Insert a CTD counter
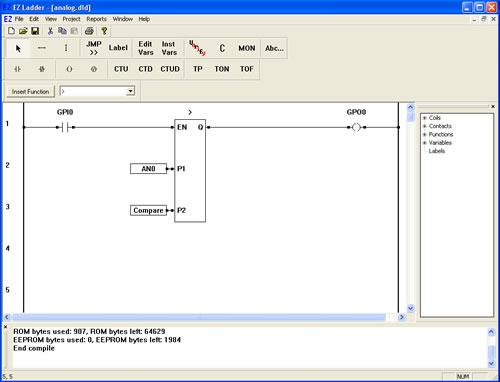 click(x=145, y=69)
